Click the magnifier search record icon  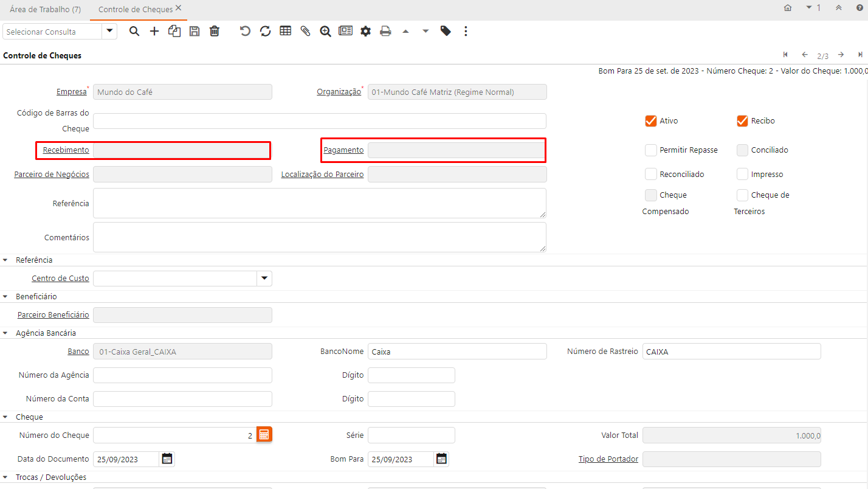(x=134, y=31)
